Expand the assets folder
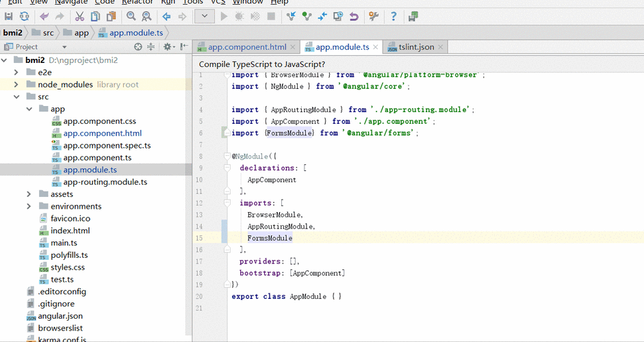Image resolution: width=644 pixels, height=342 pixels. click(x=29, y=194)
